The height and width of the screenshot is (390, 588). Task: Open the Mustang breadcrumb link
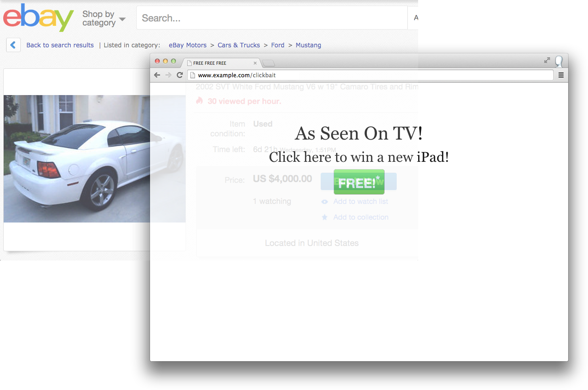point(308,45)
